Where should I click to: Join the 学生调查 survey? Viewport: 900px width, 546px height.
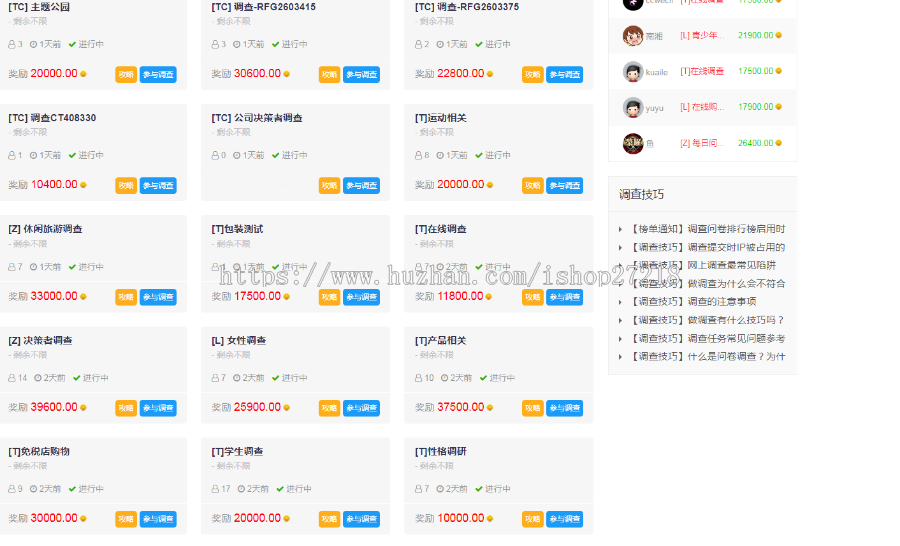[362, 519]
